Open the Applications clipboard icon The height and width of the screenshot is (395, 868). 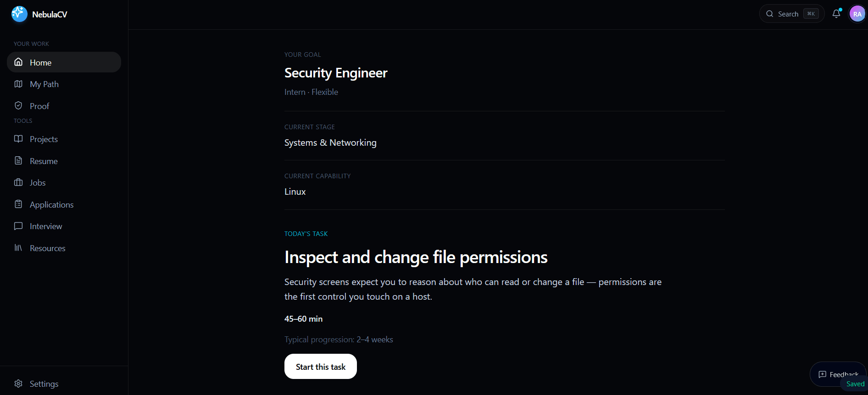tap(18, 204)
